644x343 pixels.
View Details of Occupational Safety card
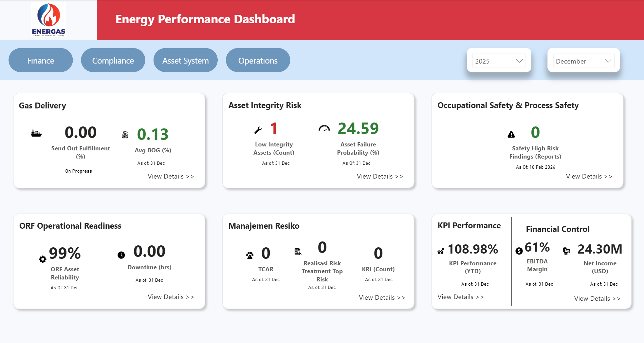(589, 176)
